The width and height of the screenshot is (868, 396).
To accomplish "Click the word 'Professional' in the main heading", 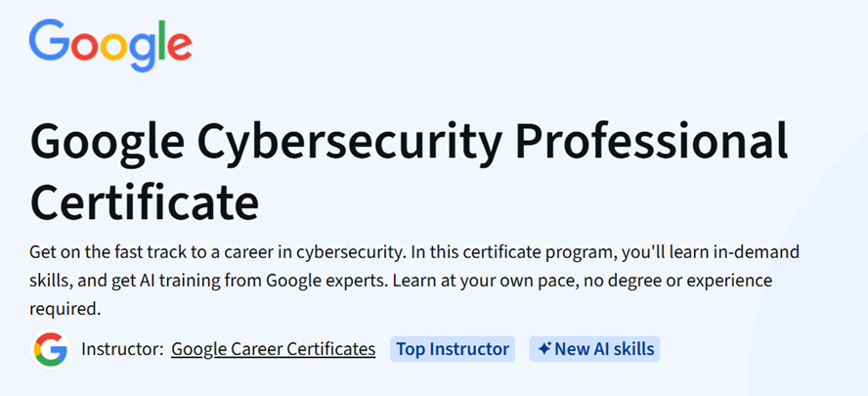I will tap(652, 142).
